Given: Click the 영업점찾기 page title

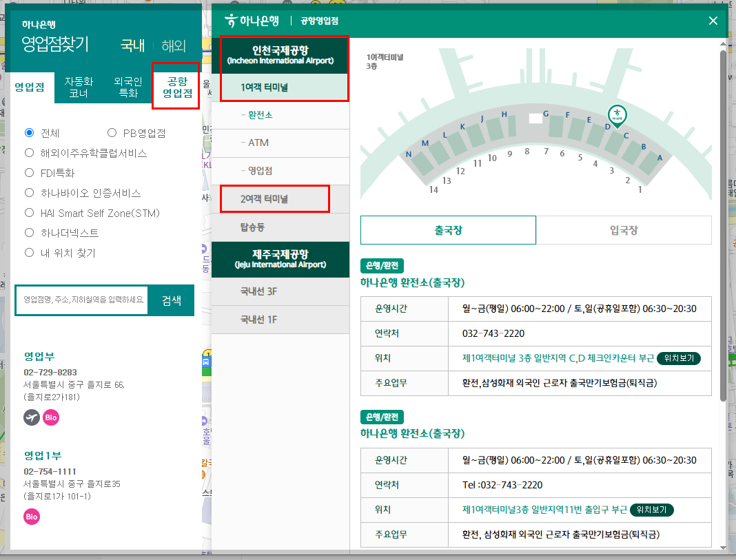Looking at the screenshot, I should [55, 44].
